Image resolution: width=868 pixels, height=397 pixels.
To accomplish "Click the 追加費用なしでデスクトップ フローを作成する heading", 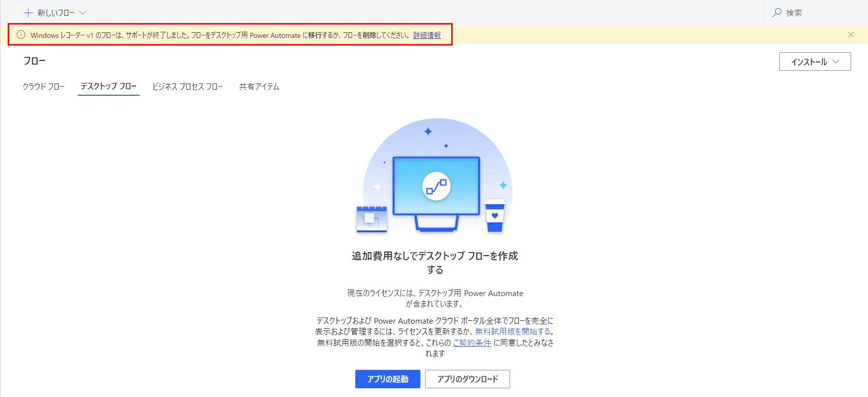I will (x=435, y=263).
